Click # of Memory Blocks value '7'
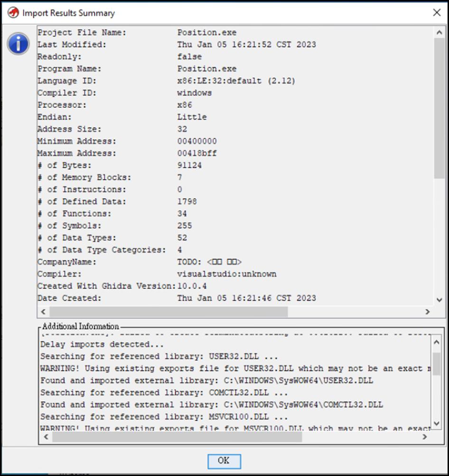449x476 pixels. 179,177
